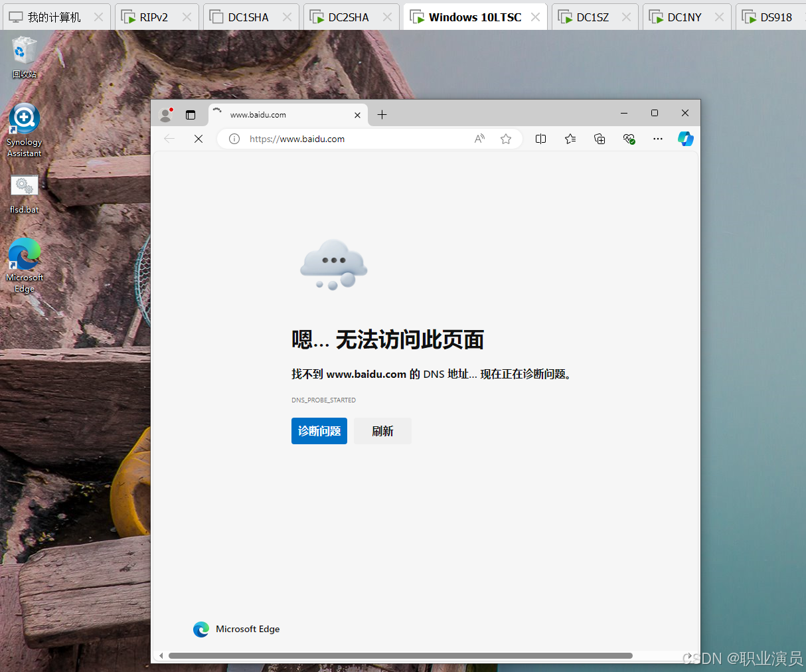Open the Microsoft Edge desktop shortcut
Image resolution: width=806 pixels, height=672 pixels.
click(25, 265)
